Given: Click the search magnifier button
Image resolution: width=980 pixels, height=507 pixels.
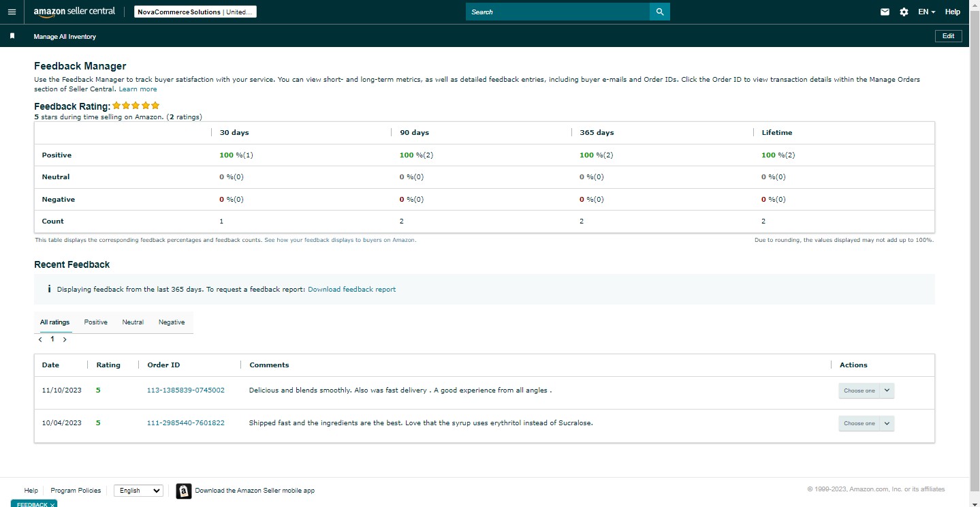Looking at the screenshot, I should 660,12.
